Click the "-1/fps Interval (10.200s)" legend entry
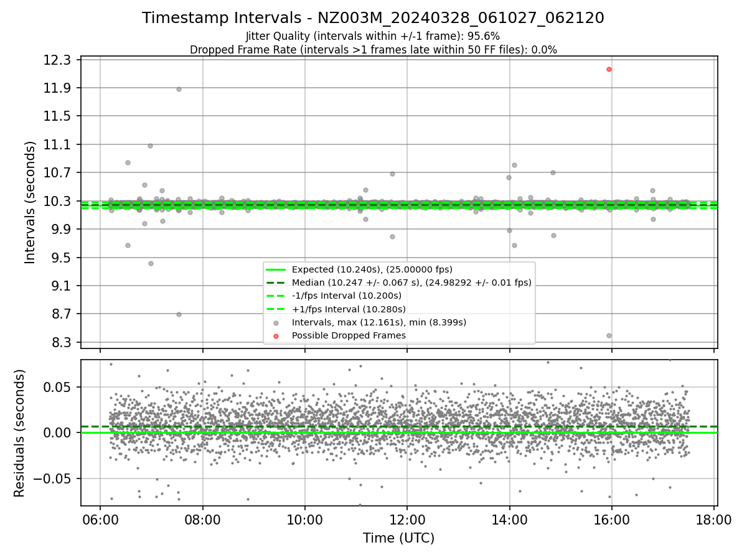The height and width of the screenshot is (560, 747). tap(347, 296)
